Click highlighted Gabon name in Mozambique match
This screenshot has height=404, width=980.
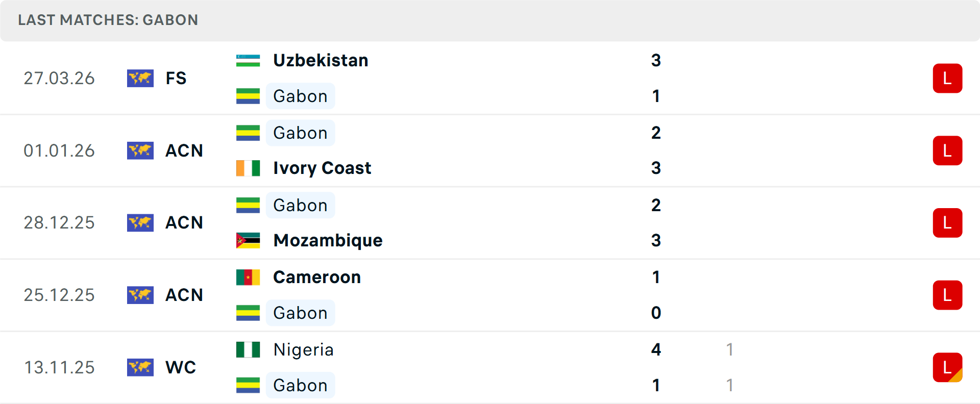(x=300, y=205)
